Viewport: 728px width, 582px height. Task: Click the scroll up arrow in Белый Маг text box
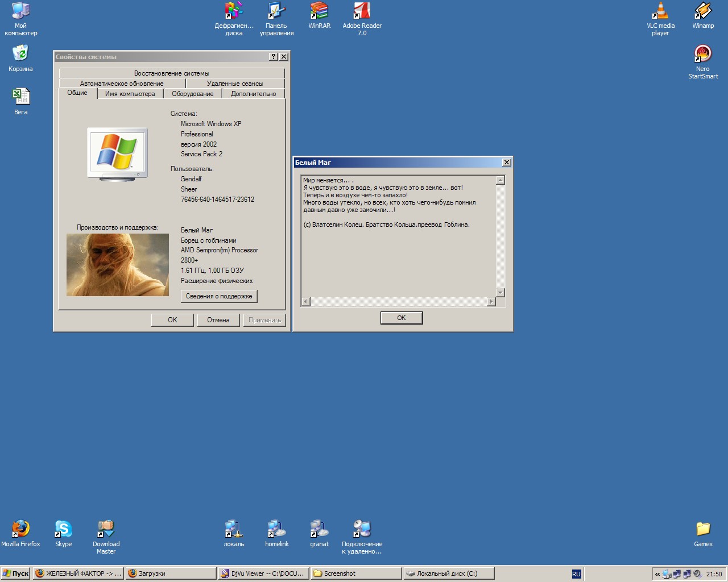tap(500, 180)
